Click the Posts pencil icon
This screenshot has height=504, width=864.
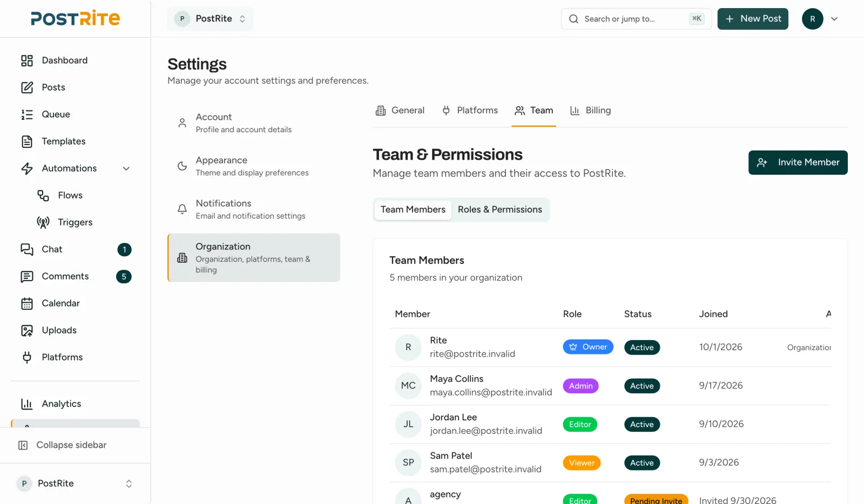click(27, 87)
